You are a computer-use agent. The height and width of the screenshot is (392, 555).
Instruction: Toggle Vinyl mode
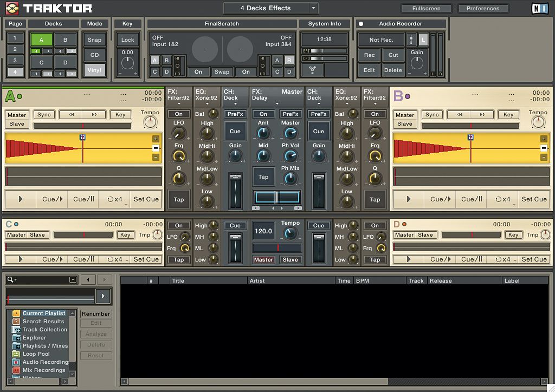coord(94,70)
